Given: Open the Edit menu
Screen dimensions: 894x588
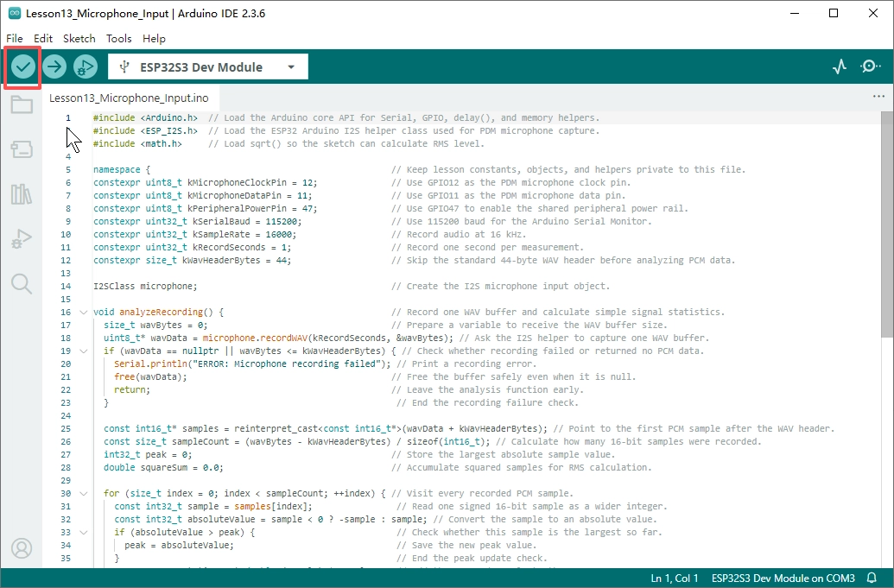Looking at the screenshot, I should [43, 38].
